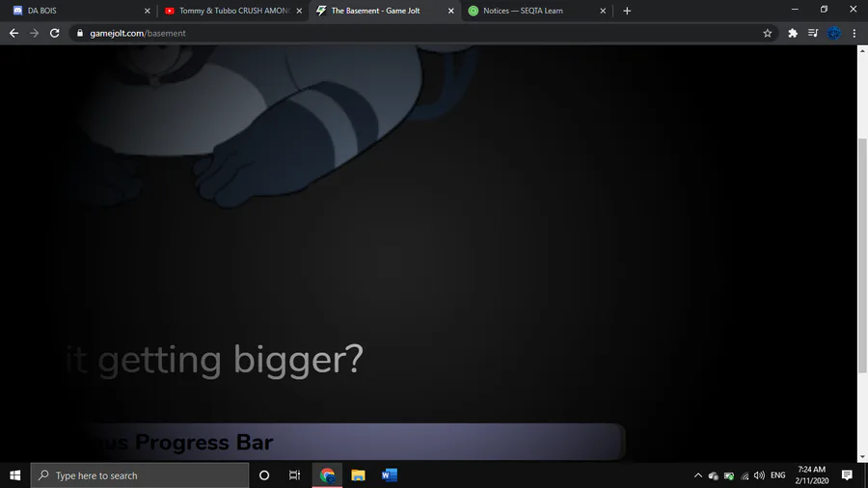
Task: Open a new browser tab
Action: pyautogui.click(x=627, y=11)
